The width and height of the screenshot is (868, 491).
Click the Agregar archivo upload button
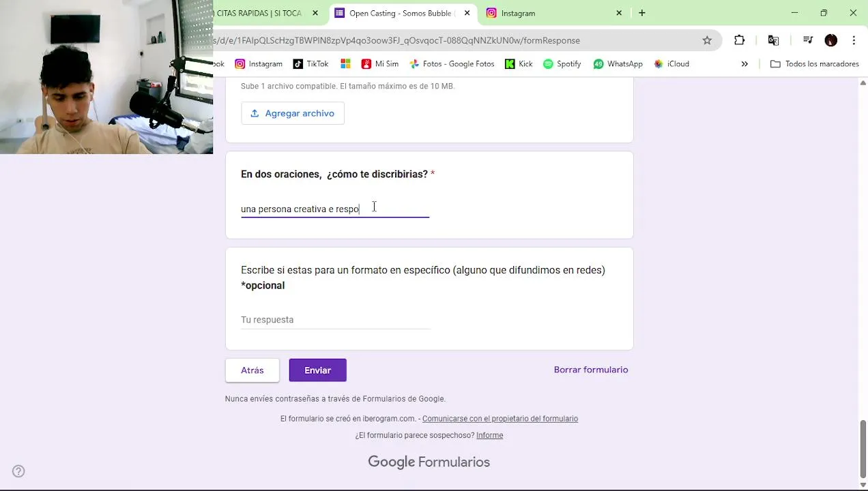[293, 113]
